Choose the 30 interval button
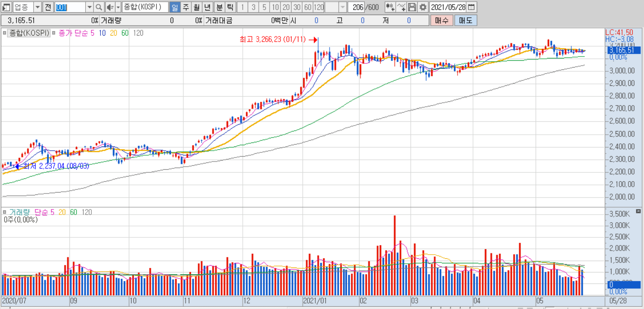The height and width of the screenshot is (309, 644). click(x=297, y=7)
